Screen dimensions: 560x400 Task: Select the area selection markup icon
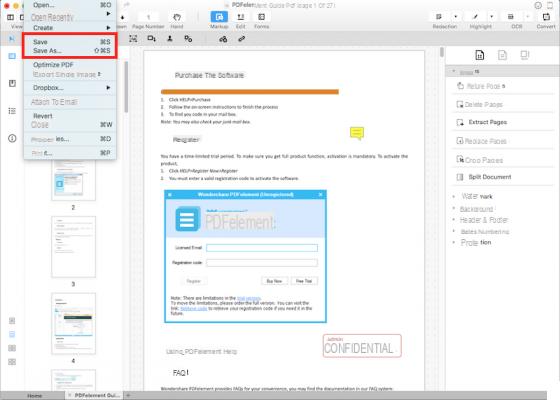coord(133,39)
